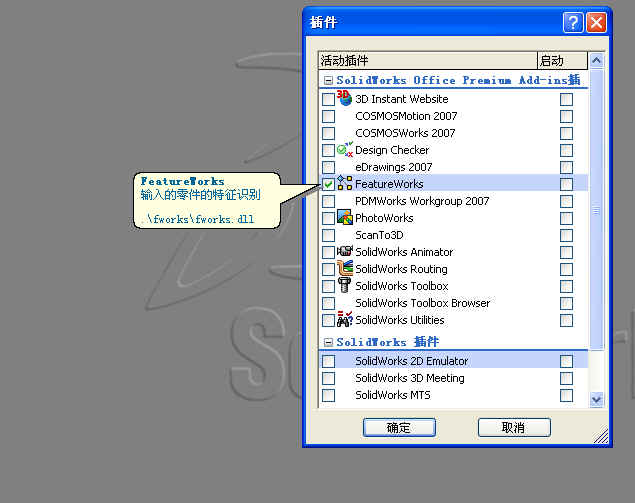This screenshot has width=635, height=503.
Task: Set SolidWorks Utilities startup checkbox
Action: point(567,321)
